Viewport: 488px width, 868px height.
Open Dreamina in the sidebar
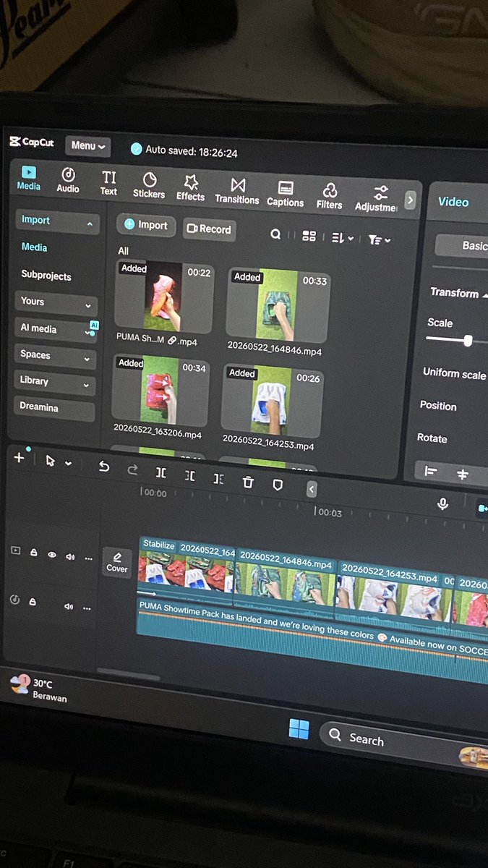tap(53, 408)
